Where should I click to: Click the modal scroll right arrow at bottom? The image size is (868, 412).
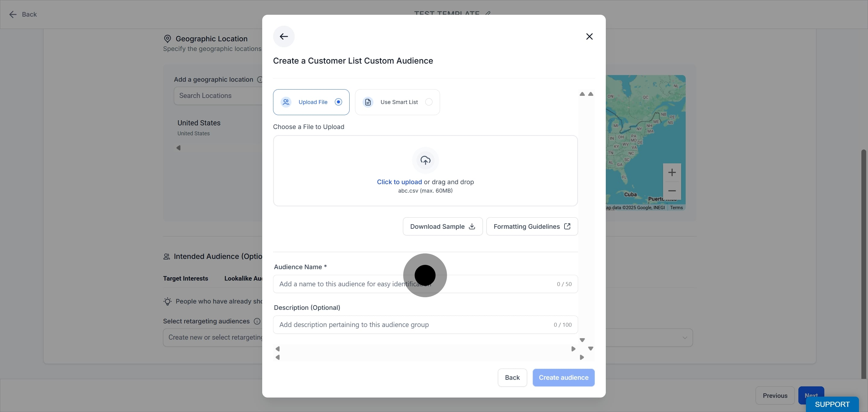(x=582, y=357)
